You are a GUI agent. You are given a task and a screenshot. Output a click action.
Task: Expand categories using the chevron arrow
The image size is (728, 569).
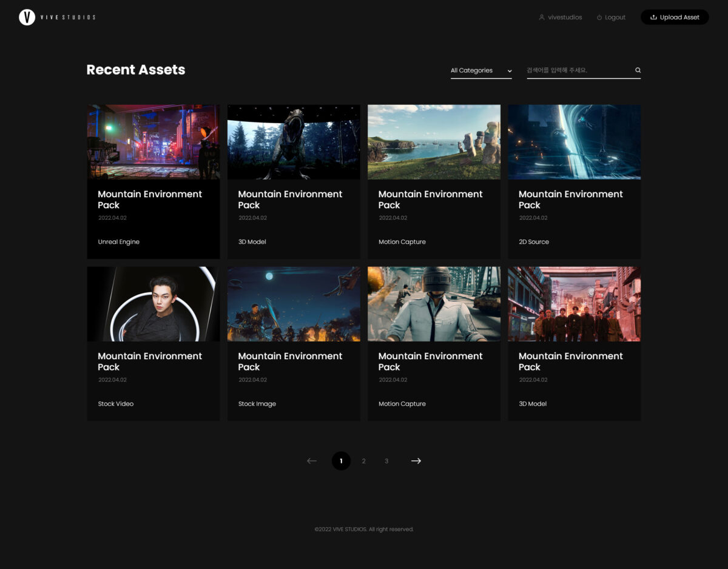tap(510, 71)
